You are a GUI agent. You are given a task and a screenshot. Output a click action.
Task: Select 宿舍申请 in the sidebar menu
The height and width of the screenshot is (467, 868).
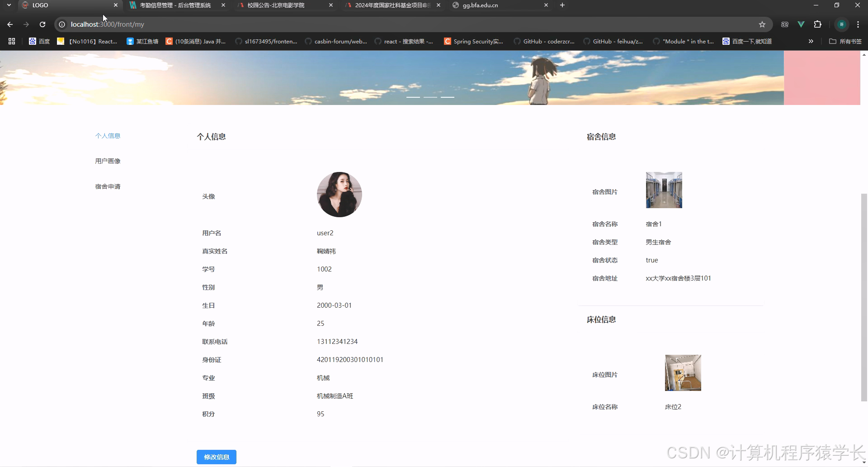108,186
